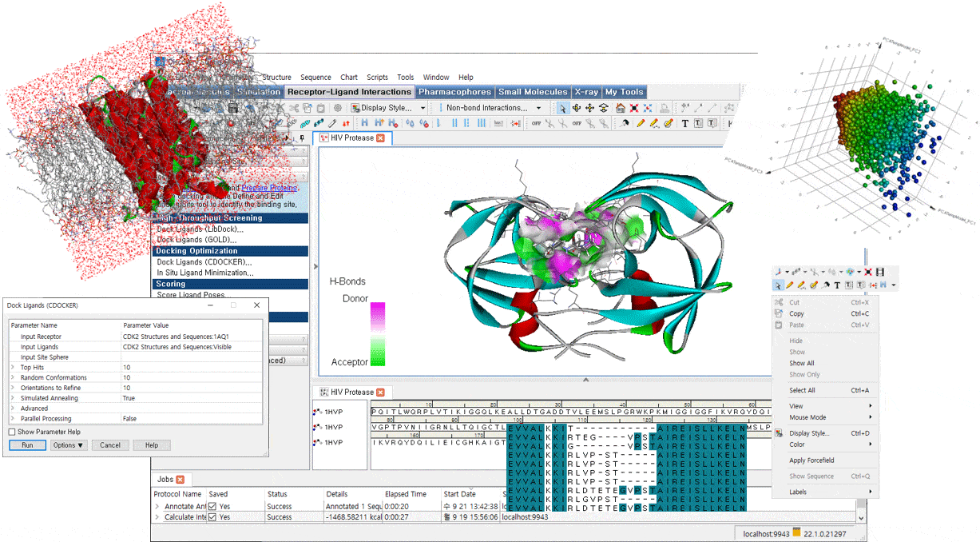This screenshot has width=980, height=542.
Task: Click the Run button in CDOCKER dialog
Action: click(28, 445)
